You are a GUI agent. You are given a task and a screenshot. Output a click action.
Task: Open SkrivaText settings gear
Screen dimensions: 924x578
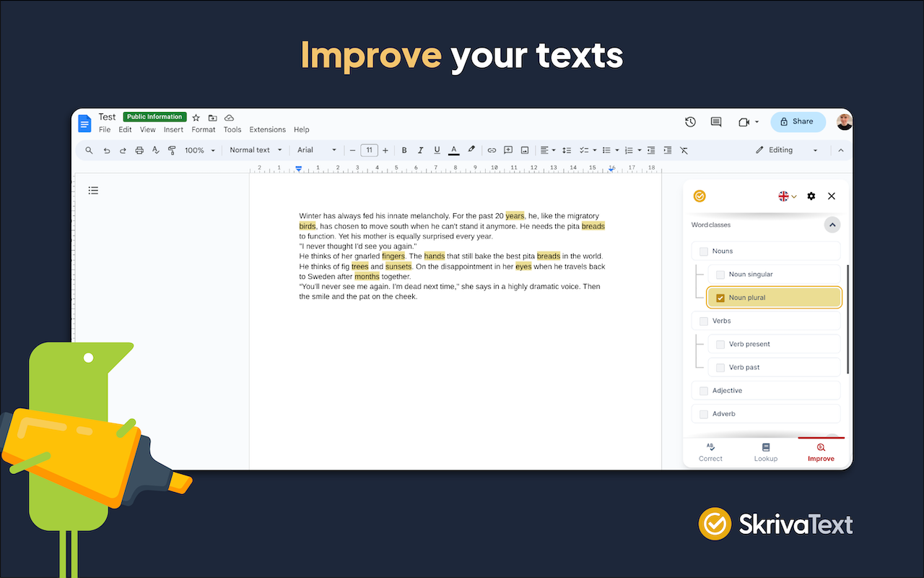(x=811, y=196)
